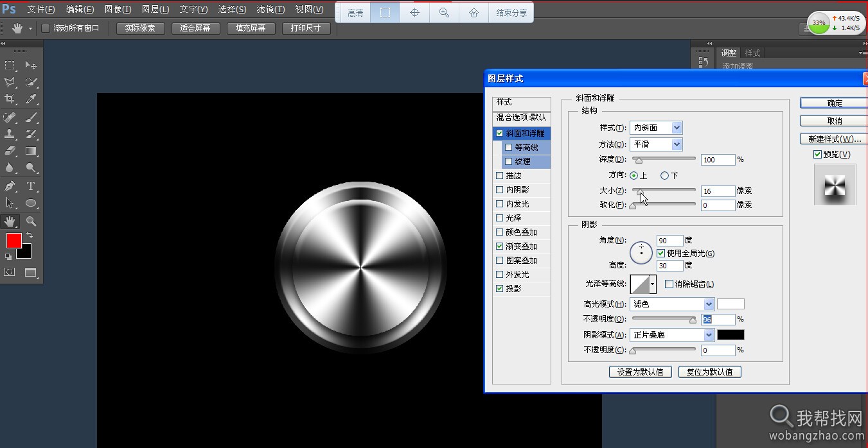
Task: Click the New Style button
Action: pos(835,139)
